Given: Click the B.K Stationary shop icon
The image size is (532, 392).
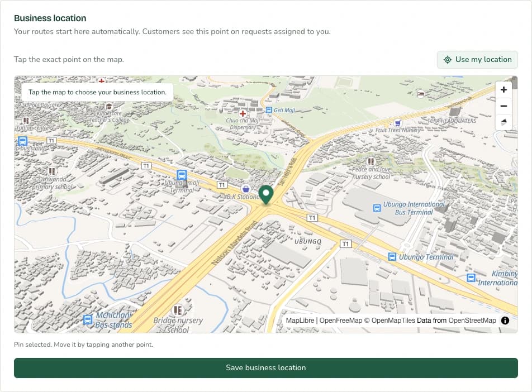Looking at the screenshot, I should pyautogui.click(x=246, y=189).
